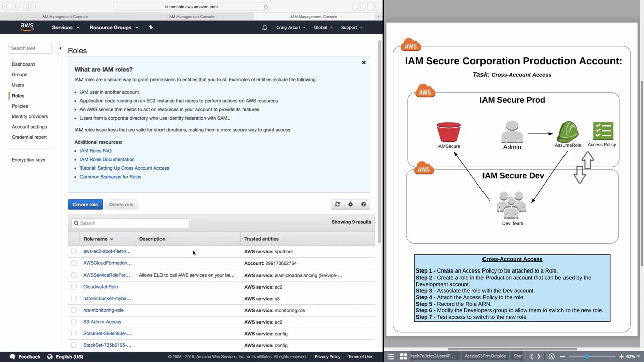Sort by the Role name column
The width and height of the screenshot is (644, 362).
pos(98,239)
